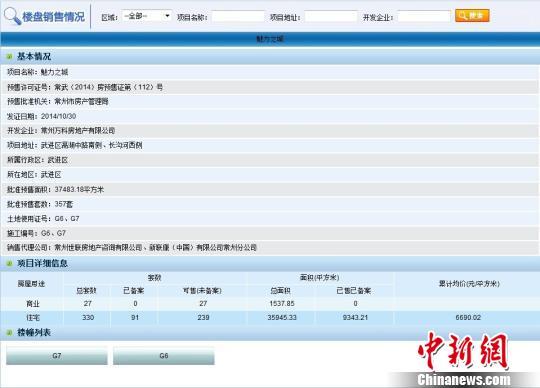Screen dimensions: 540x388
Task: Click residential total area 35945.33
Action: coord(282,317)
